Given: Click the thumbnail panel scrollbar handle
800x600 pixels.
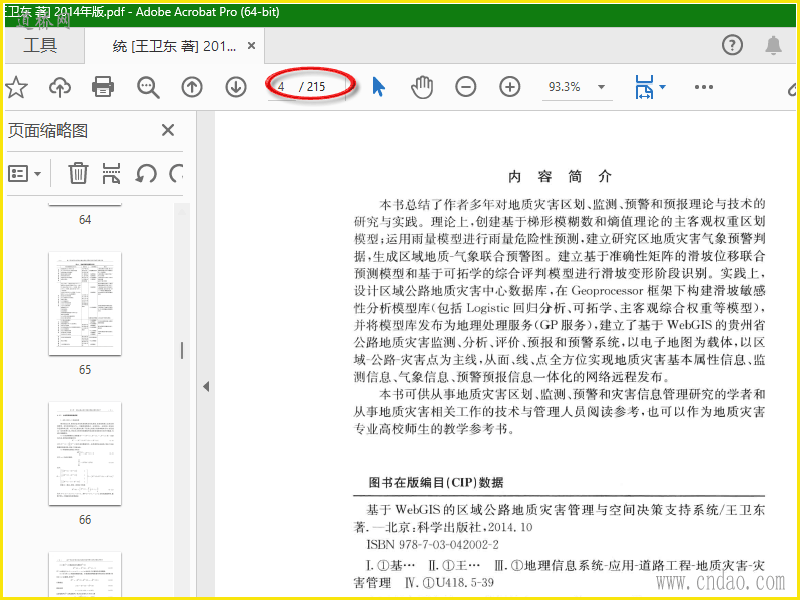Looking at the screenshot, I should coord(182,351).
